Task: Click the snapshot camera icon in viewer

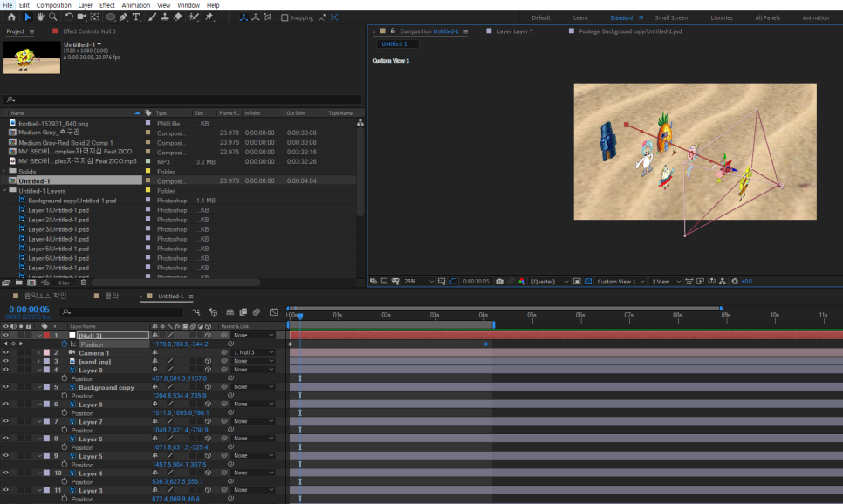Action: click(499, 281)
